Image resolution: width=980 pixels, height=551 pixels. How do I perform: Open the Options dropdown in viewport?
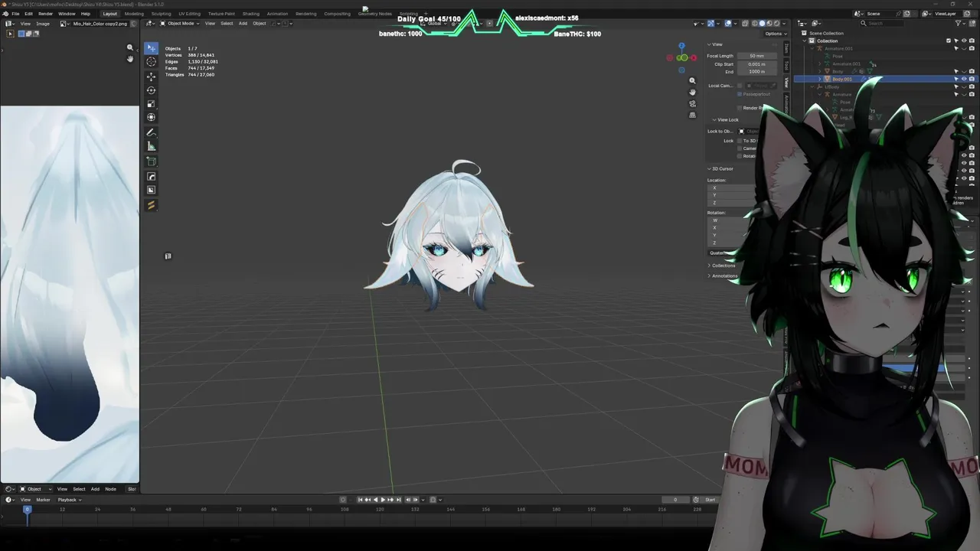pyautogui.click(x=775, y=34)
